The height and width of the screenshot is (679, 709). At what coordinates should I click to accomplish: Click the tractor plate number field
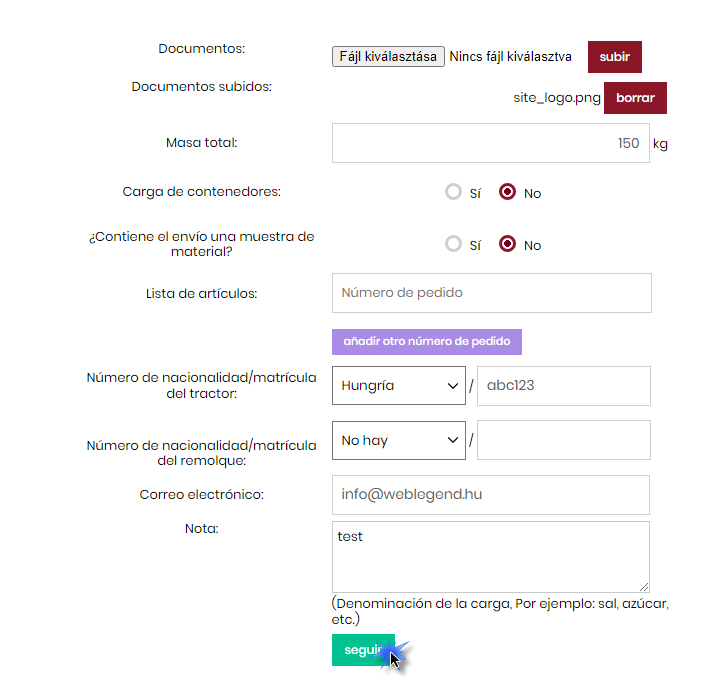pos(563,385)
